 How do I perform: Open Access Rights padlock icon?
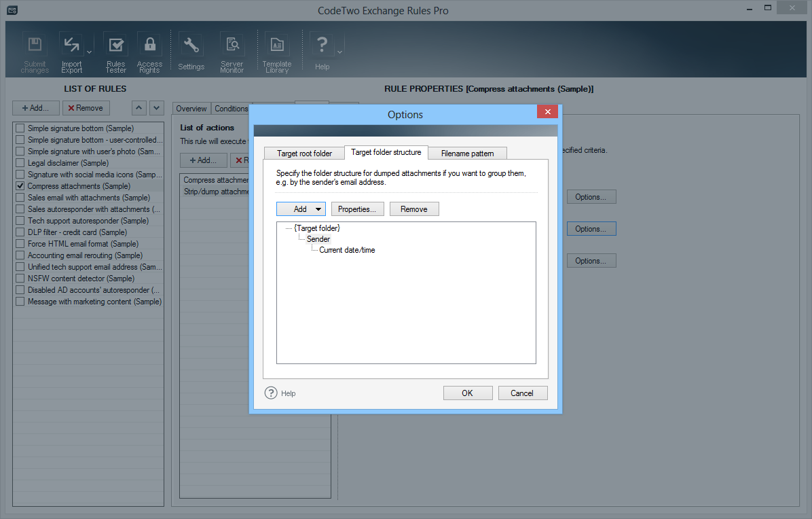149,46
